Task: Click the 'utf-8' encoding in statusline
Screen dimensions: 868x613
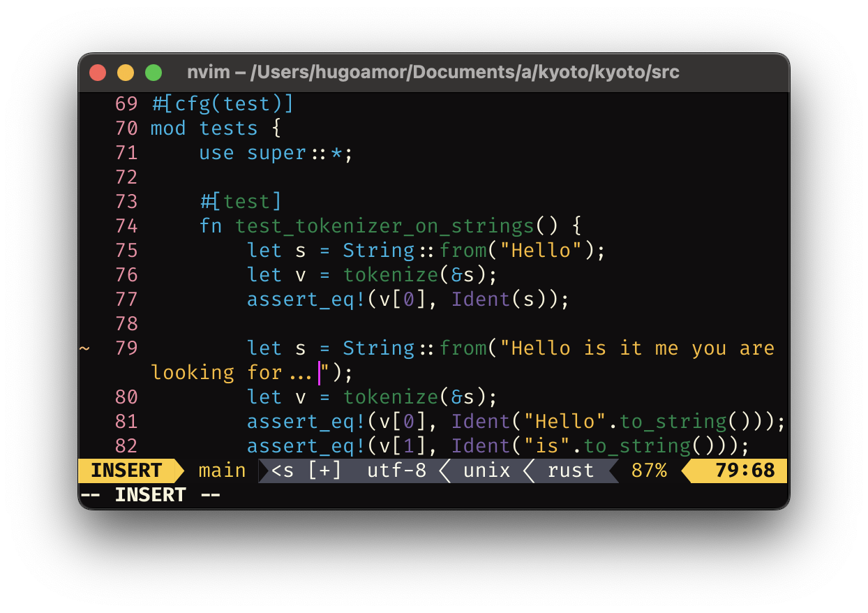Action: coord(396,471)
